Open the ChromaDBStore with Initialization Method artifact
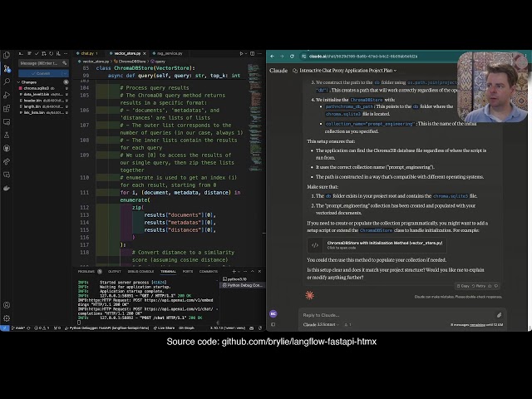This screenshot has height=399, width=532. (x=377, y=245)
